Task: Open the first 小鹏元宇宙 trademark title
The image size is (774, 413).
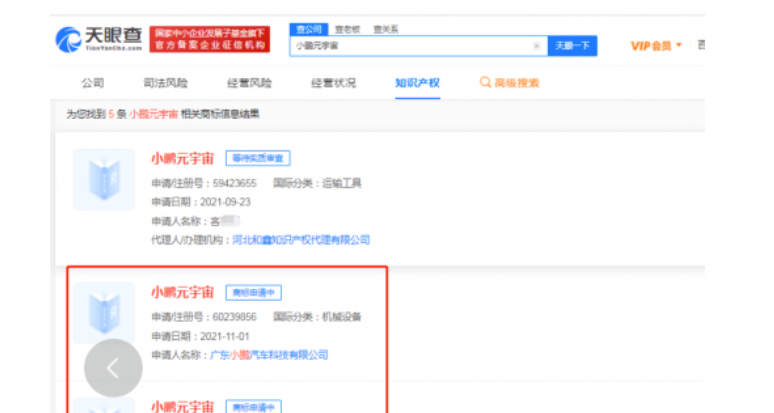Action: pos(182,158)
